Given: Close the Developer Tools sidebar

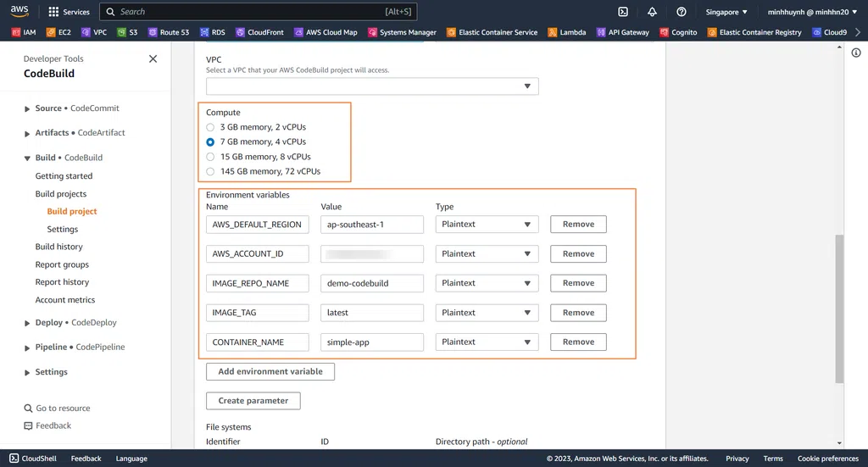Looking at the screenshot, I should [153, 59].
